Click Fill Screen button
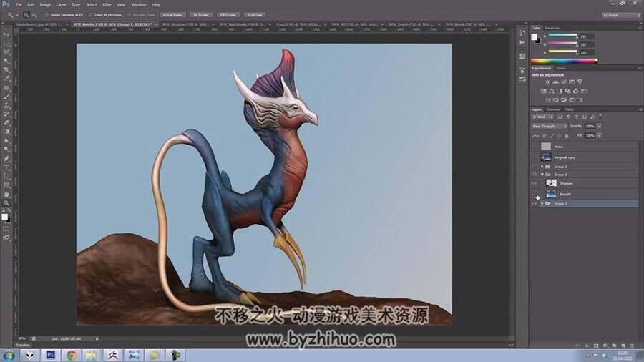Viewport: 644px width, 362px height. click(228, 15)
